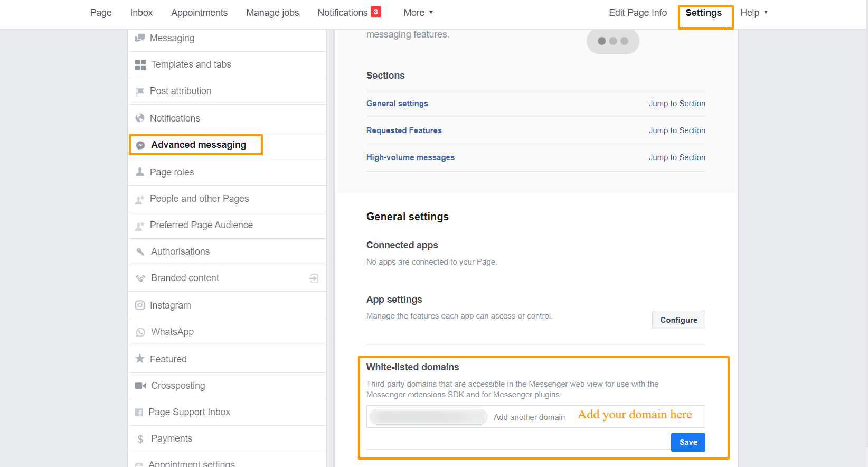
Task: Click the red notification count badge
Action: point(376,12)
